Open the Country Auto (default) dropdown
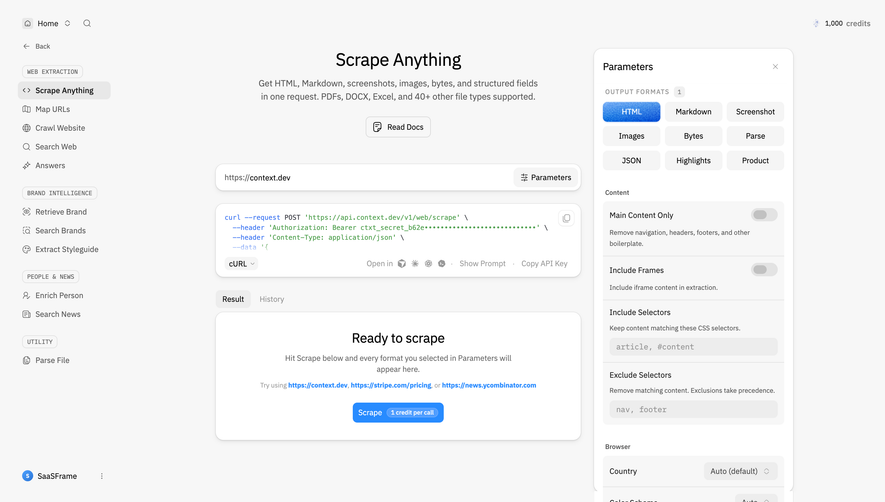 pyautogui.click(x=741, y=471)
